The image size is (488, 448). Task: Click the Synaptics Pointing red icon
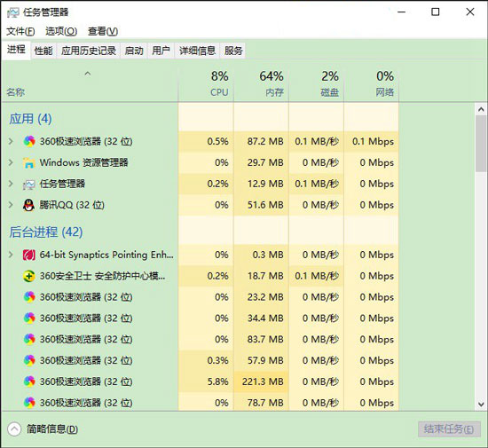point(29,255)
